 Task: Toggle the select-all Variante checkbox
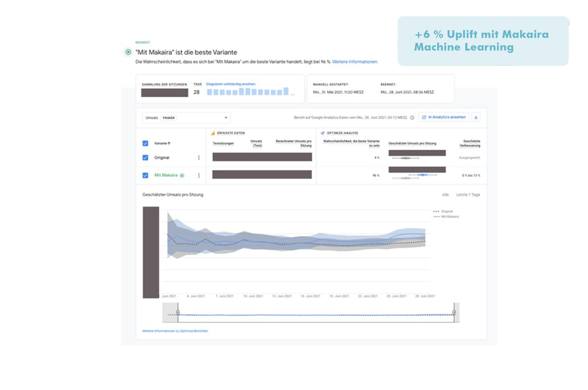point(145,143)
